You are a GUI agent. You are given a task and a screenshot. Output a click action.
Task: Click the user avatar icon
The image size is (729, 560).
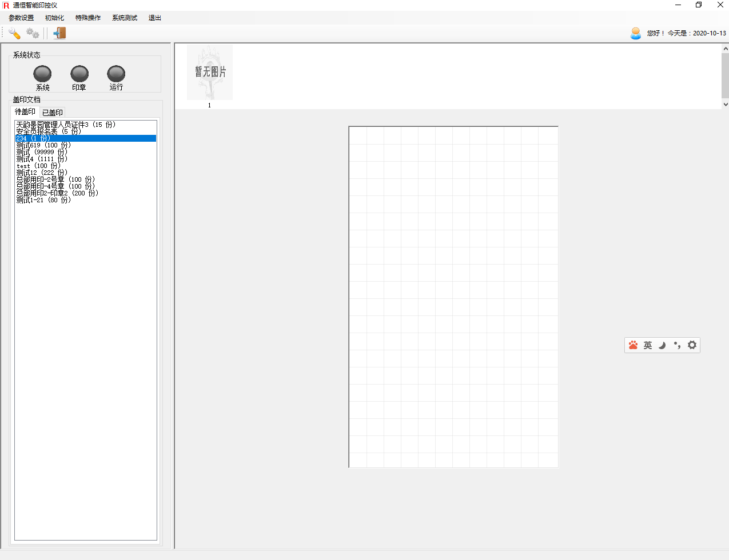coord(636,33)
